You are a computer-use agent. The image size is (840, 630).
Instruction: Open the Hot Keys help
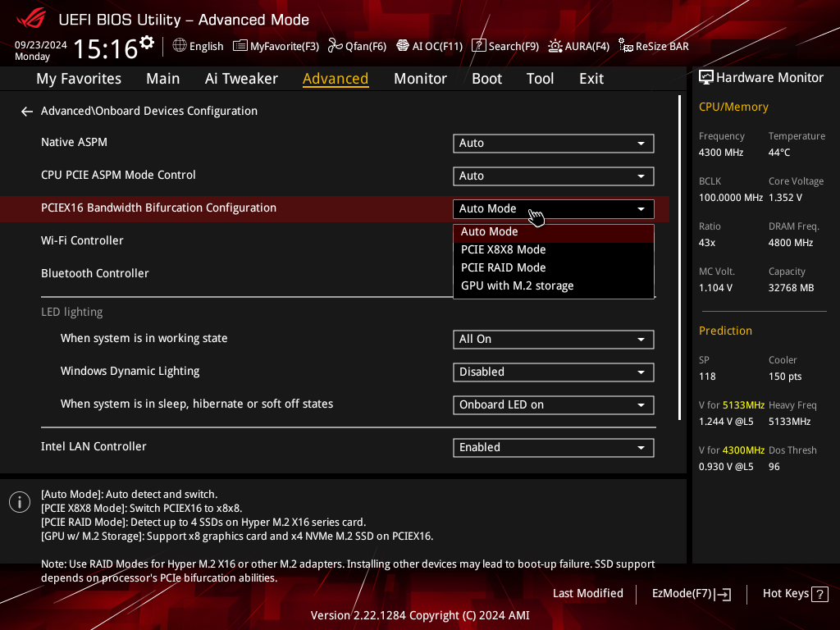point(795,594)
